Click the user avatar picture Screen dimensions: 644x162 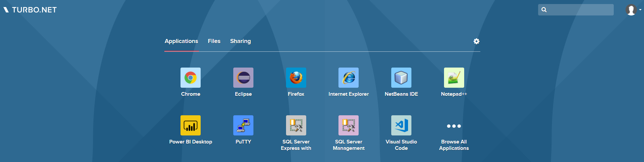coord(631,10)
